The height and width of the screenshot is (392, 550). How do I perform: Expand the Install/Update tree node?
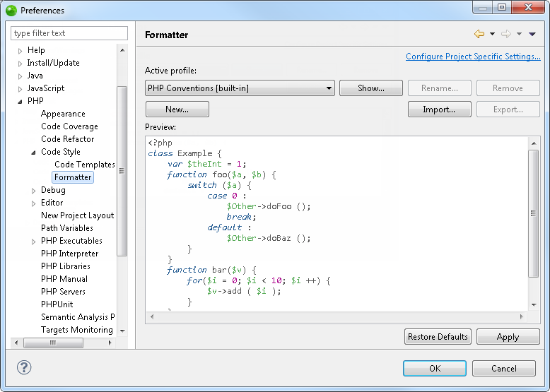[20, 64]
